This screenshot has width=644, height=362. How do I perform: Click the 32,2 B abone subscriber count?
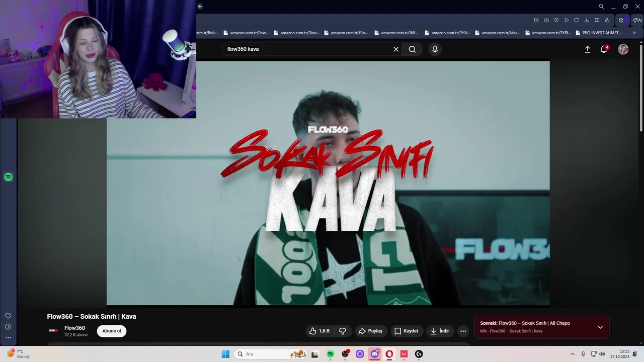tap(76, 335)
